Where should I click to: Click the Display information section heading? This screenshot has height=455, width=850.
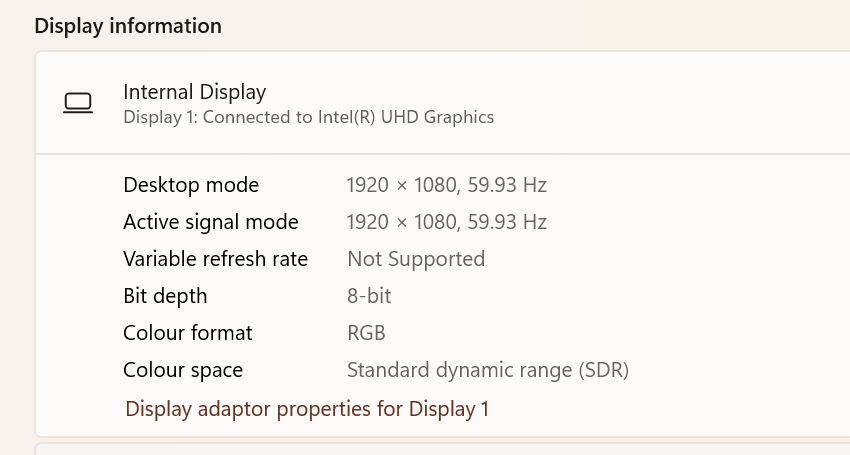point(128,26)
